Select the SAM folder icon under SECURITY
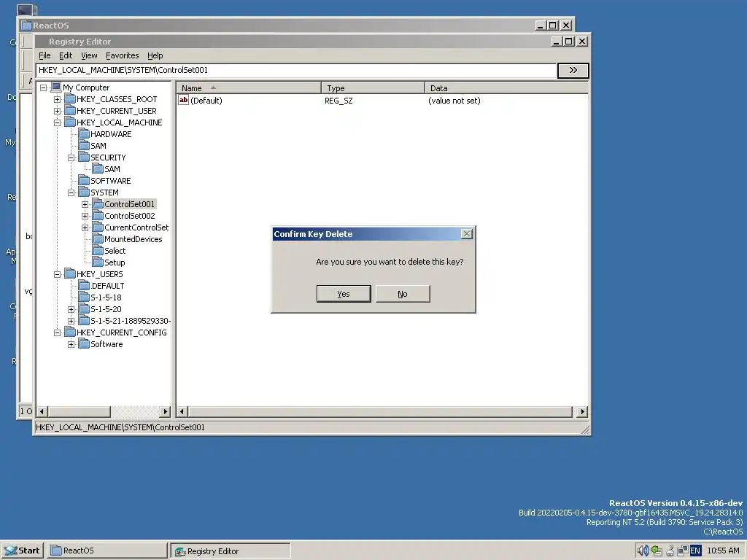The image size is (747, 560). [x=98, y=169]
